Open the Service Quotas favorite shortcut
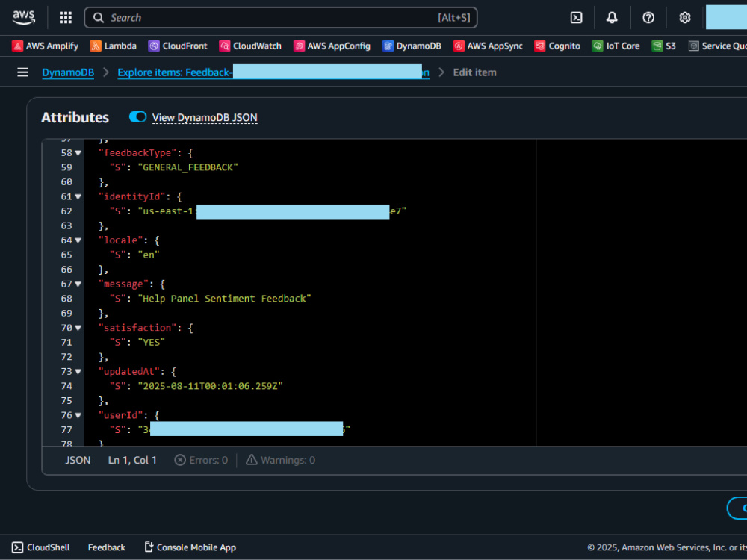 click(x=717, y=46)
